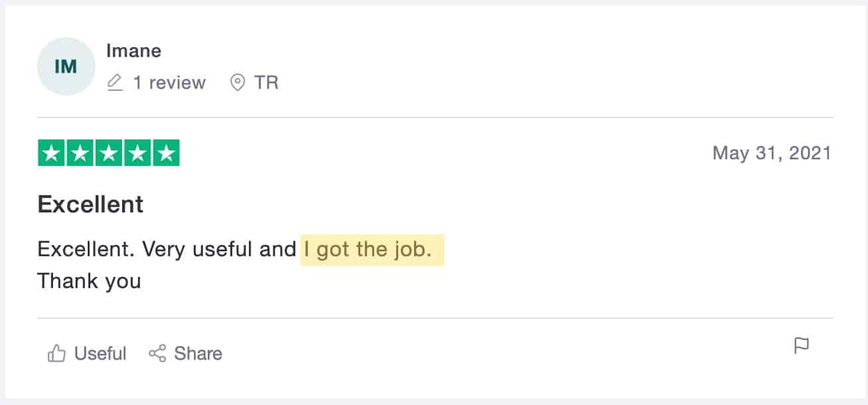This screenshot has height=405, width=868.
Task: Click the thumbs-up Useful icon
Action: [56, 354]
